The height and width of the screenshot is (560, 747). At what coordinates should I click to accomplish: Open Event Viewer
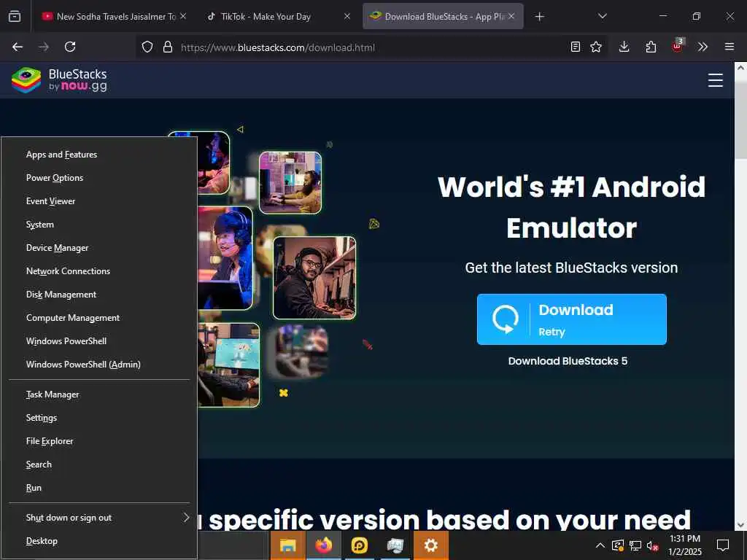[x=99, y=201]
